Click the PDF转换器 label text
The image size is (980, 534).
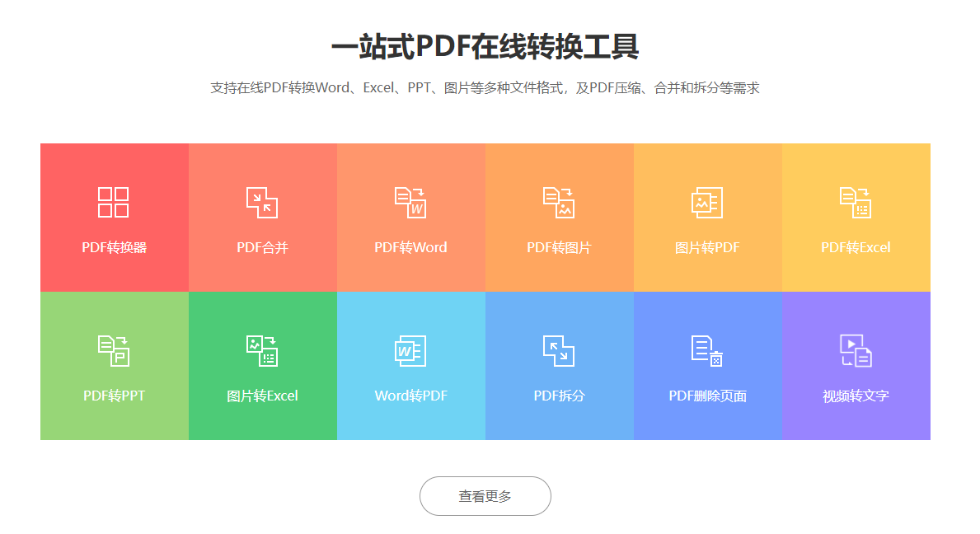114,247
